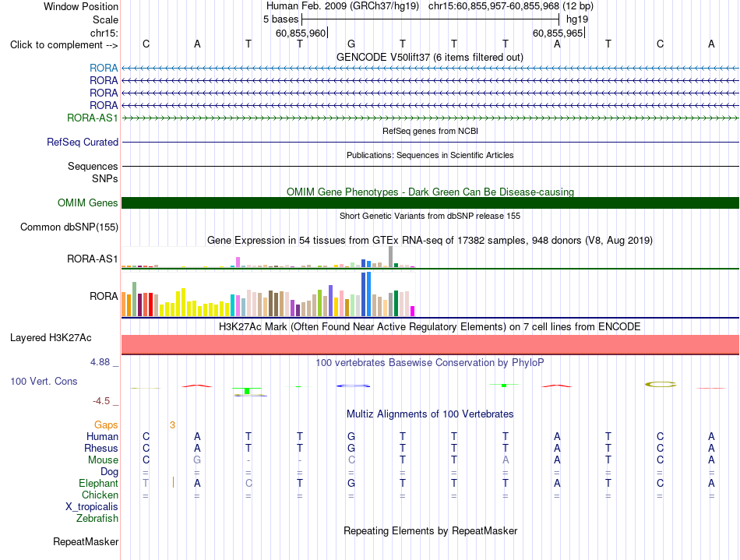740x560 pixels.
Task: Click the 'Elephant' alignment row label
Action: pyautogui.click(x=99, y=483)
